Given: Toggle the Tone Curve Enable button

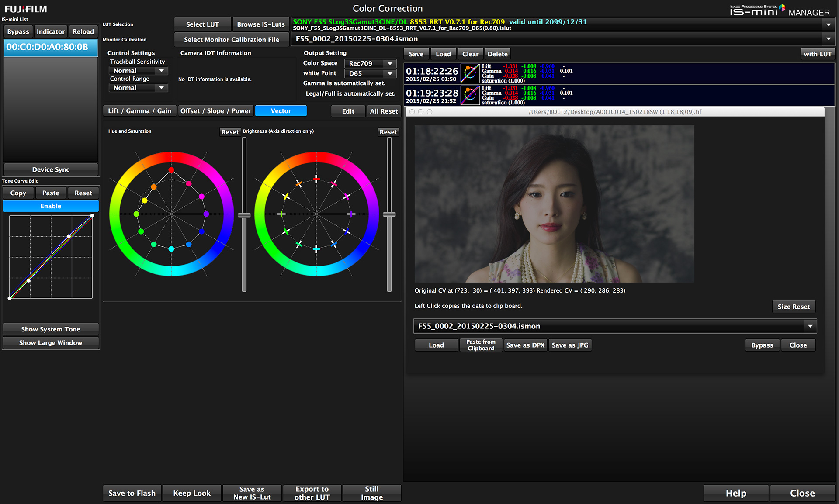Looking at the screenshot, I should (51, 206).
